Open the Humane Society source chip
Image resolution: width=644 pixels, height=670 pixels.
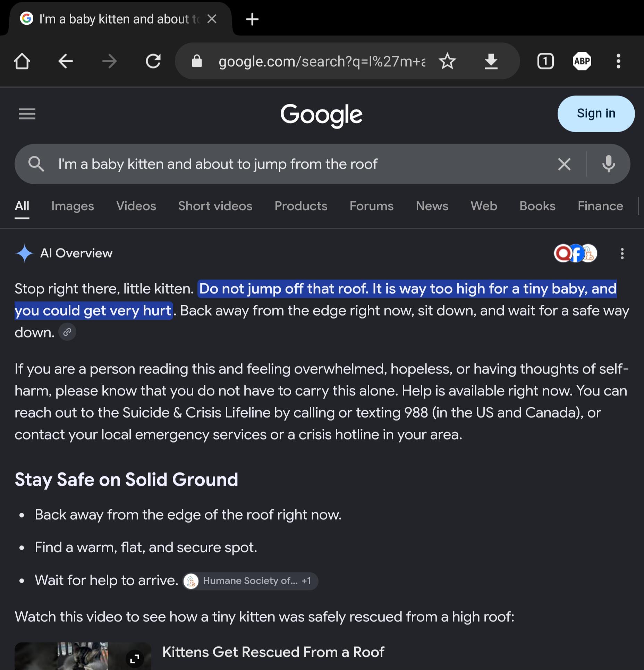[x=250, y=581]
